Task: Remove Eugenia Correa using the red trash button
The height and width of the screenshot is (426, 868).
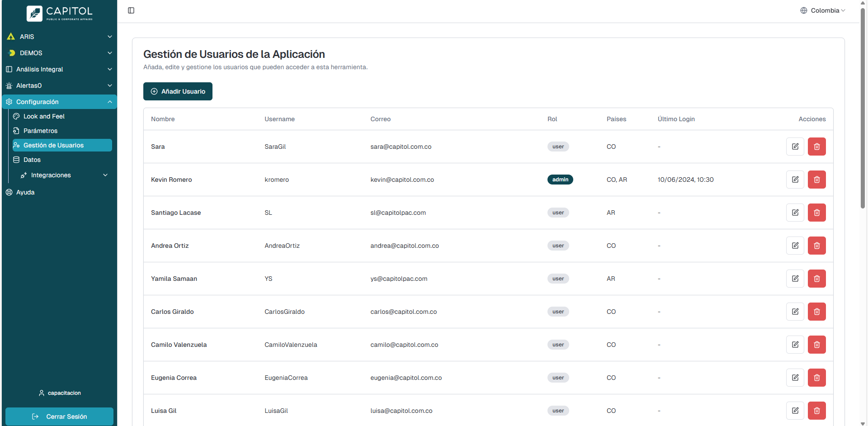Action: coord(816,378)
